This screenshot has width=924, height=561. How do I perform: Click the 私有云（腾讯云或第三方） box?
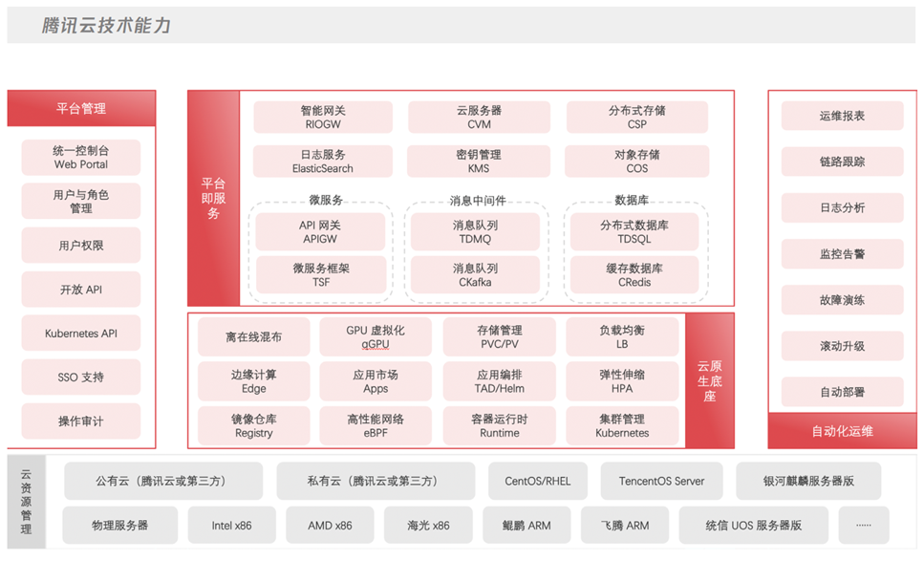[x=376, y=482]
